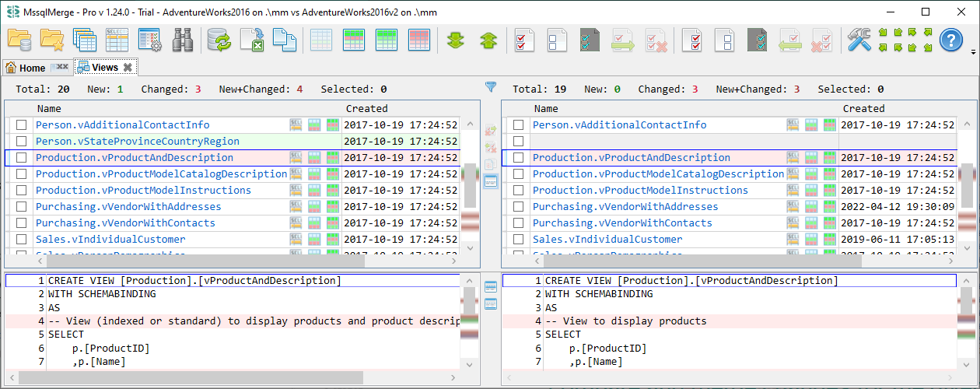Click the refresh database icon
980x389 pixels.
pyautogui.click(x=220, y=40)
